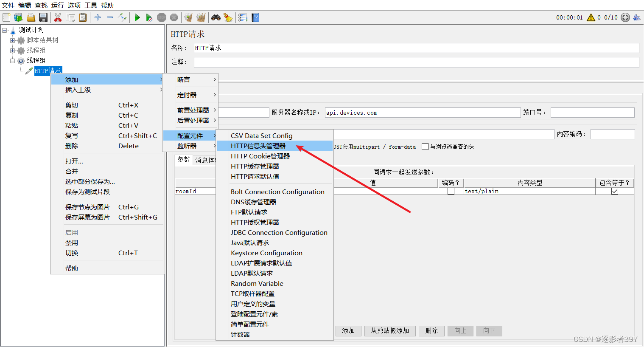644x347 pixels.
Task: Click the blue minus Collapse All icon
Action: (110, 17)
